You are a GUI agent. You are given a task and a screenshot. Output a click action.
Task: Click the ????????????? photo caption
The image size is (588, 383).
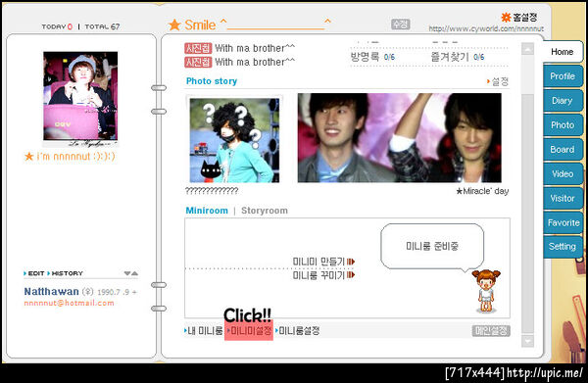pyautogui.click(x=212, y=191)
